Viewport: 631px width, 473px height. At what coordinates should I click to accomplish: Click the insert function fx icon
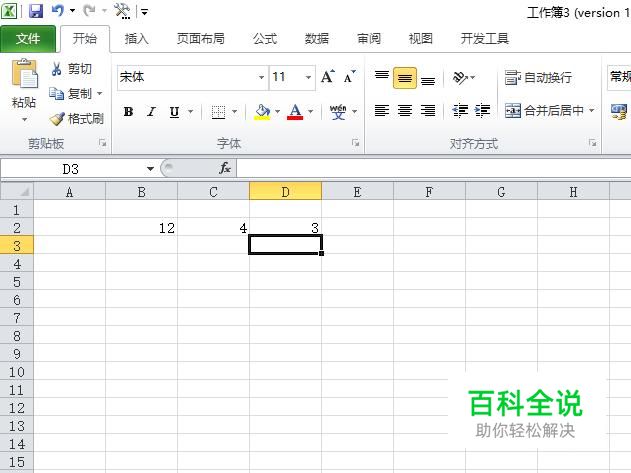pyautogui.click(x=225, y=168)
